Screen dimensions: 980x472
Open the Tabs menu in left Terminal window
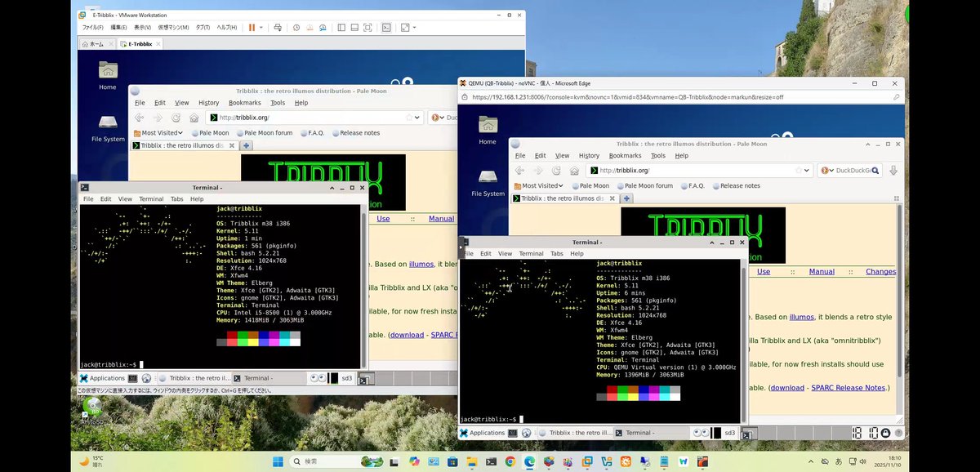coord(177,198)
